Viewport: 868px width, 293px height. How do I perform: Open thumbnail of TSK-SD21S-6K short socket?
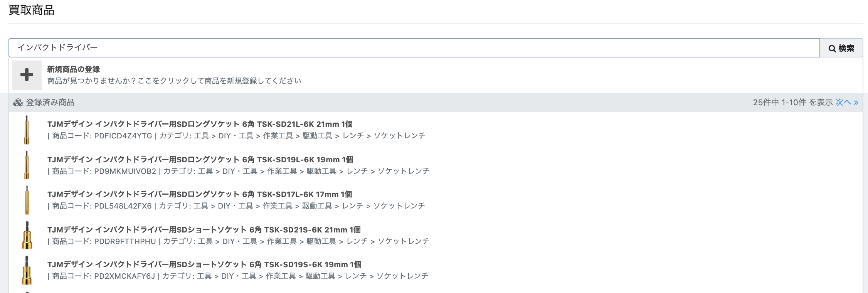pyautogui.click(x=27, y=235)
